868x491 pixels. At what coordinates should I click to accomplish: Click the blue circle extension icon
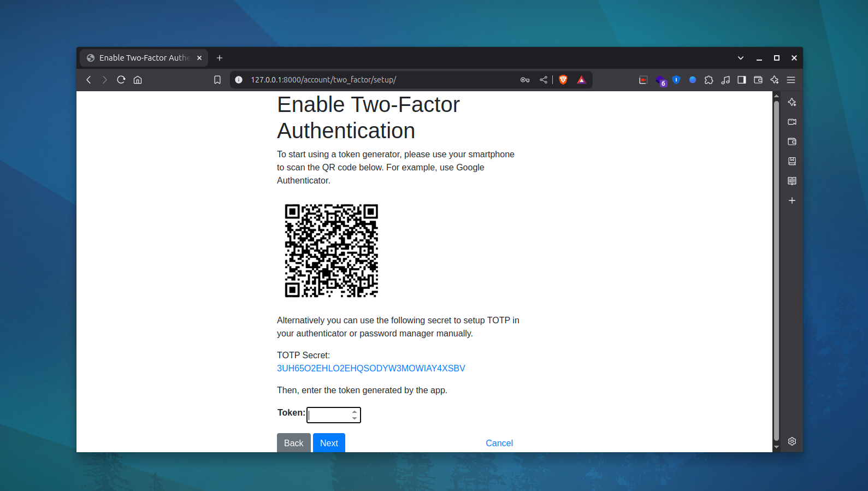click(x=693, y=80)
